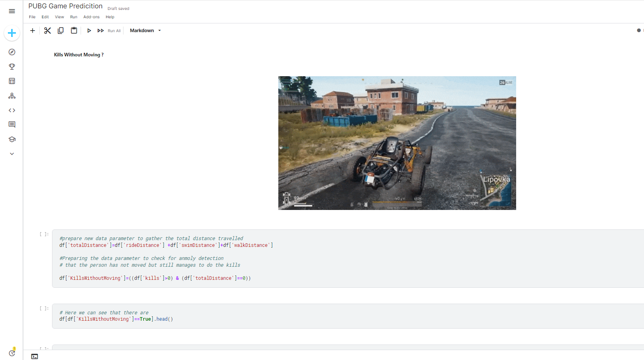The width and height of the screenshot is (644, 360).
Task: Copy the selected cell
Action: [61, 31]
